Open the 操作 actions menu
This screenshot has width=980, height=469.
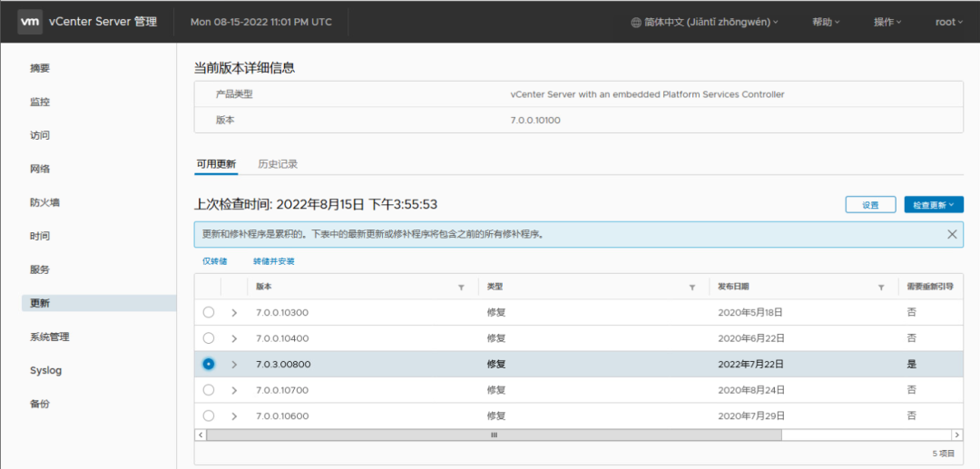pyautogui.click(x=887, y=22)
